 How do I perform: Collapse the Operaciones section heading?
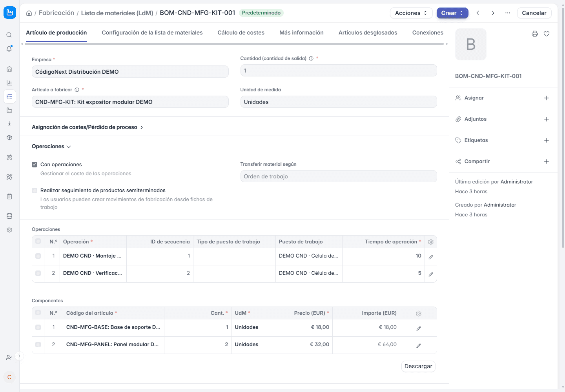tap(51, 147)
